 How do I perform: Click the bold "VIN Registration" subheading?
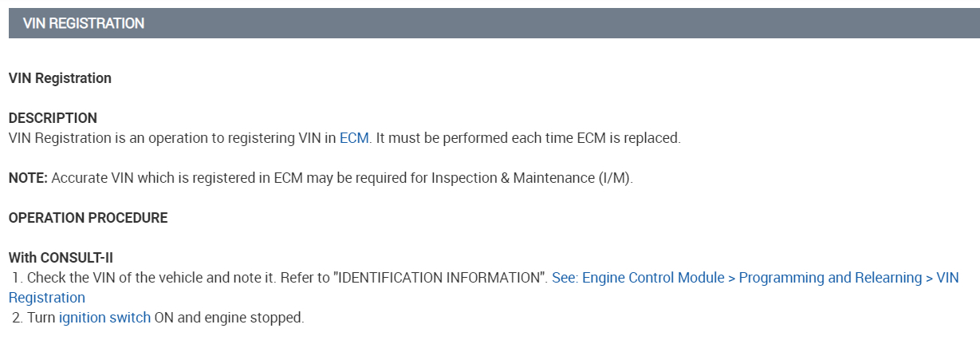[60, 78]
